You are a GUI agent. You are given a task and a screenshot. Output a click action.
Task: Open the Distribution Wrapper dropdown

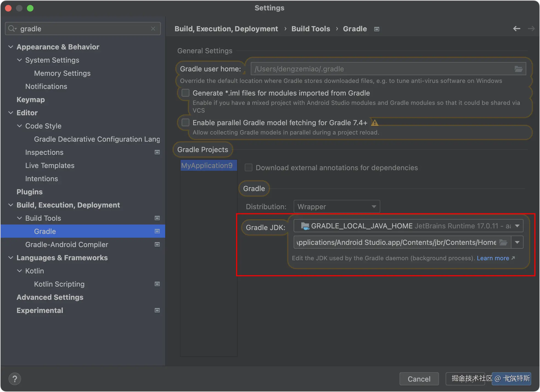click(337, 207)
